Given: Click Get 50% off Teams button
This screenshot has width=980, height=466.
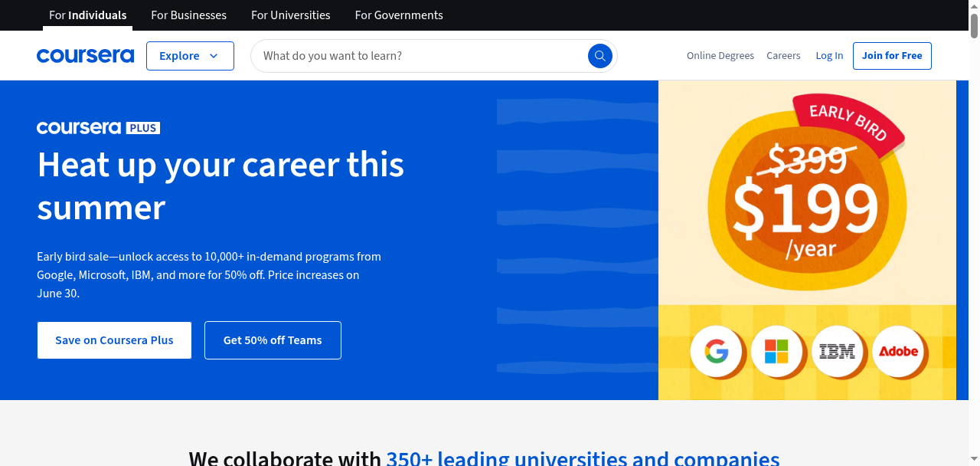Looking at the screenshot, I should coord(273,340).
